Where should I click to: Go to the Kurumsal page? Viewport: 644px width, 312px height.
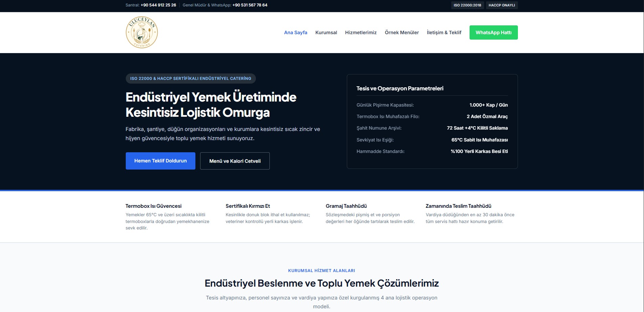(x=326, y=32)
